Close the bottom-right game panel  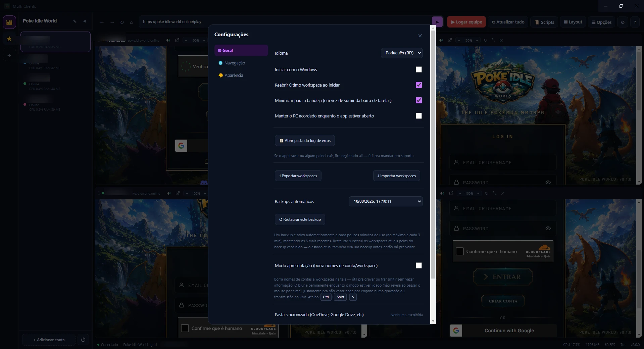click(503, 193)
